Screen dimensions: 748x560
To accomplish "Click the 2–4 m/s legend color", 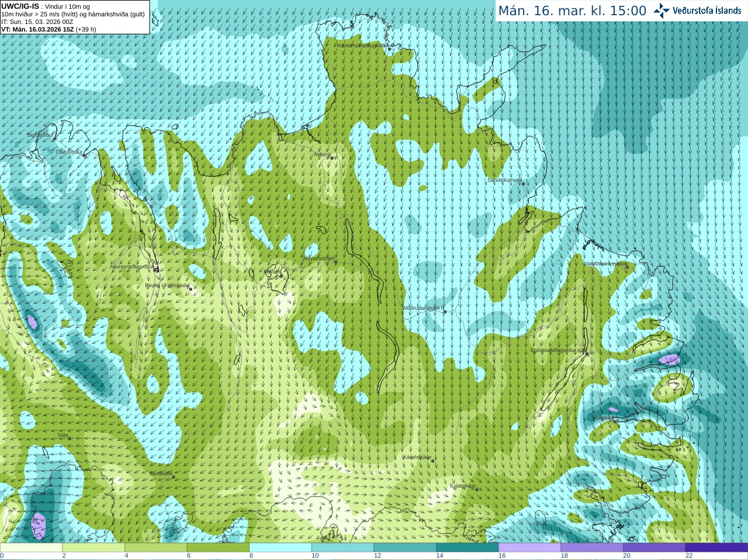I will click(93, 548).
